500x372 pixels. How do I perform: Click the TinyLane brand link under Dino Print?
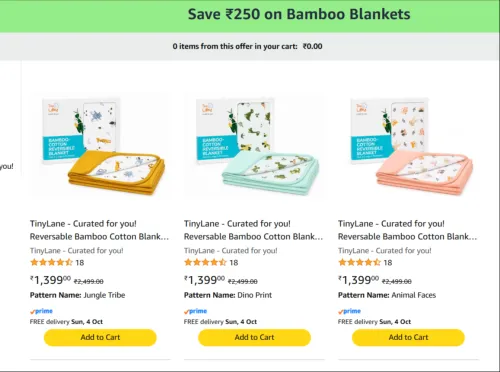click(x=231, y=251)
